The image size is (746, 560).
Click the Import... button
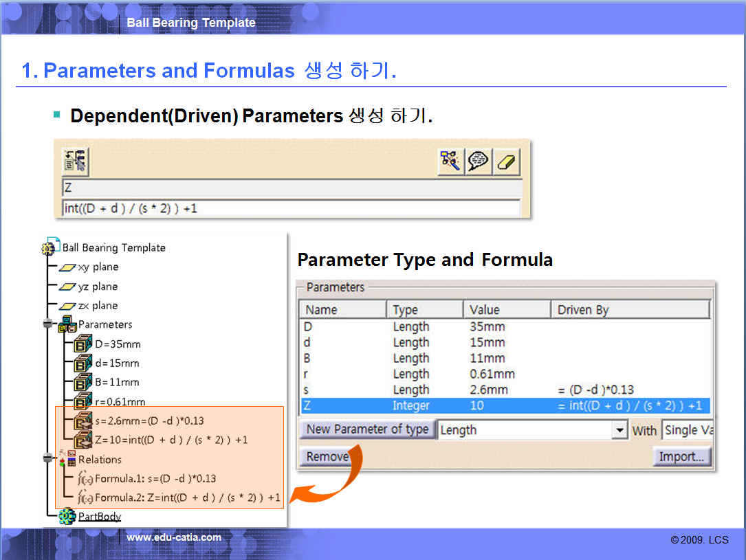(x=681, y=457)
